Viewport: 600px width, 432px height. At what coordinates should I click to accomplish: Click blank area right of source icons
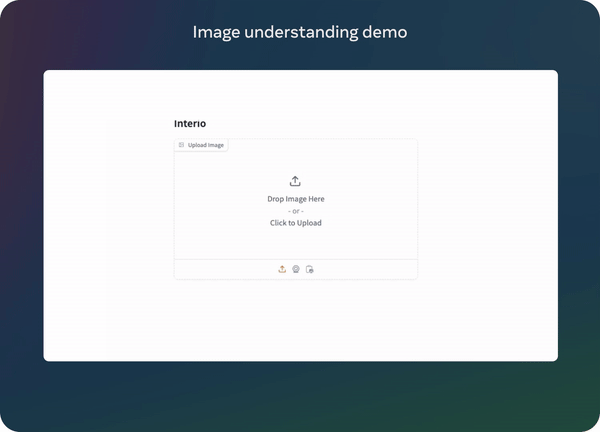coord(370,269)
